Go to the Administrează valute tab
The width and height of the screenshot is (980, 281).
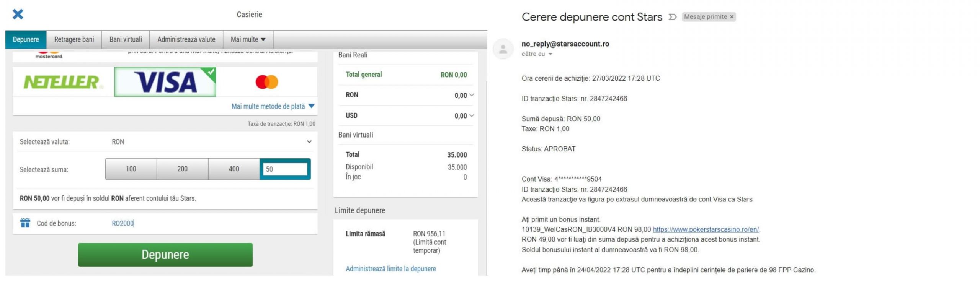(186, 39)
